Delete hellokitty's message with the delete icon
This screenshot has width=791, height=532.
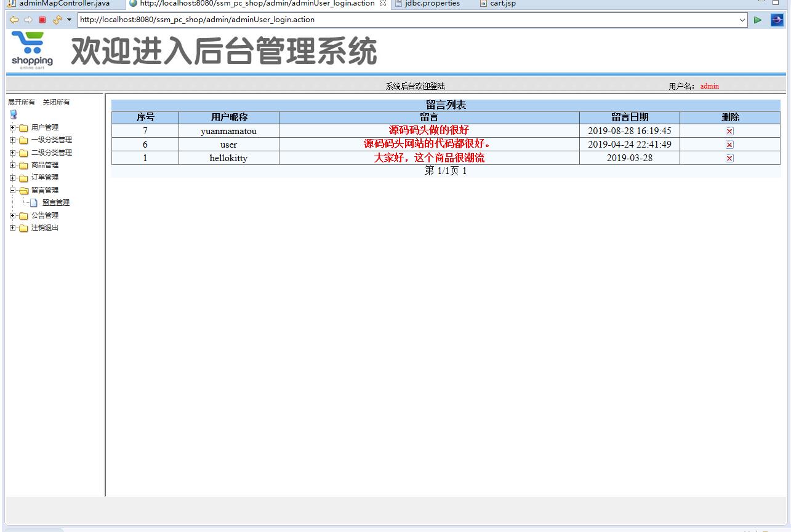tap(729, 158)
